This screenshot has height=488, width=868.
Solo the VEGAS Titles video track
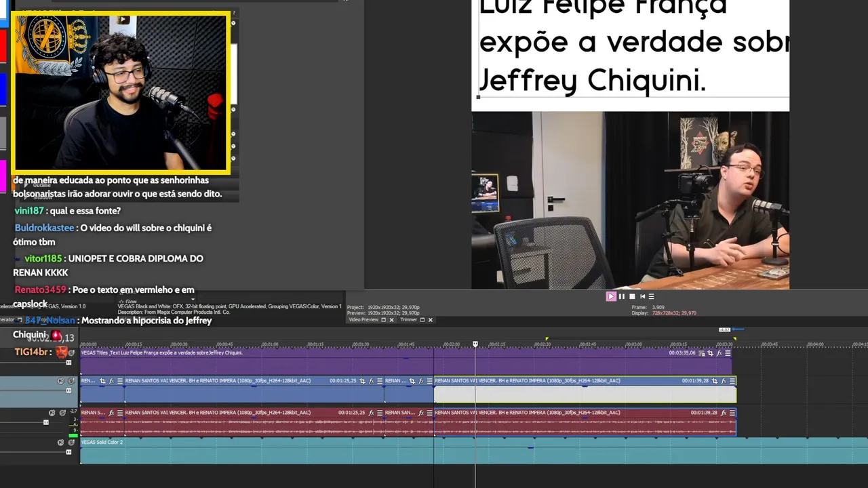[x=71, y=353]
